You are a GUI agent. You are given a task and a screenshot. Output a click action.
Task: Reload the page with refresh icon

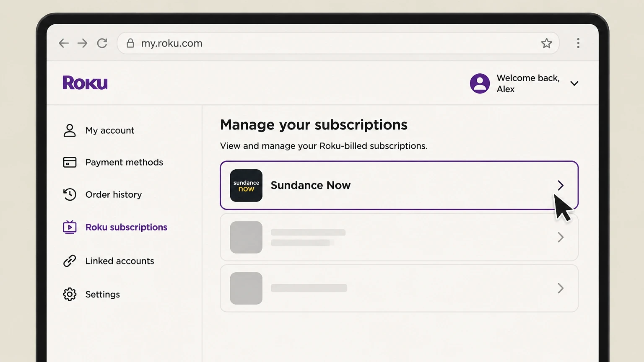pyautogui.click(x=102, y=43)
